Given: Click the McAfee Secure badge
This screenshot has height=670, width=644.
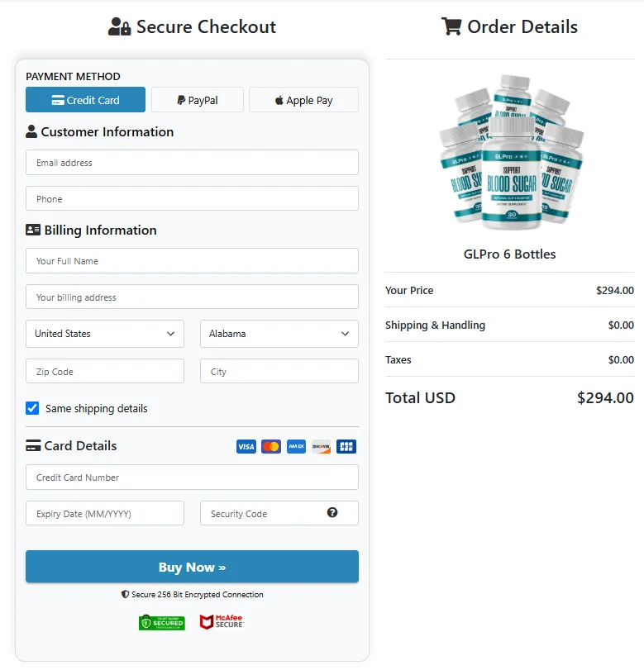Looking at the screenshot, I should click(x=221, y=622).
